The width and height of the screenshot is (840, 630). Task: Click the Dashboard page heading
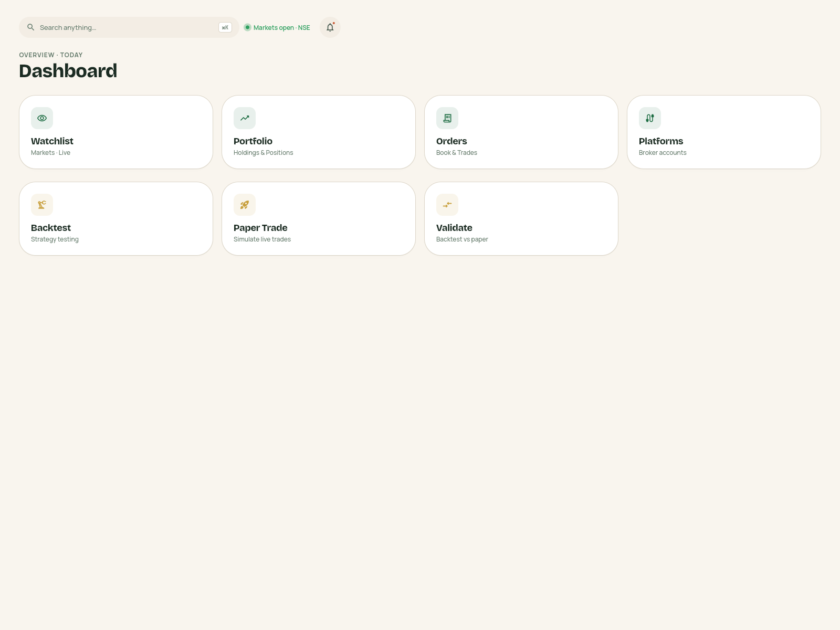(x=68, y=71)
